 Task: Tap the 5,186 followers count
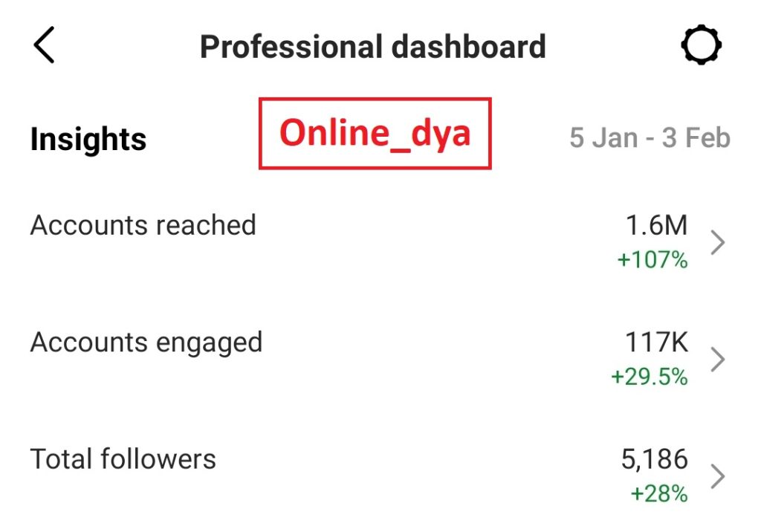(654, 460)
